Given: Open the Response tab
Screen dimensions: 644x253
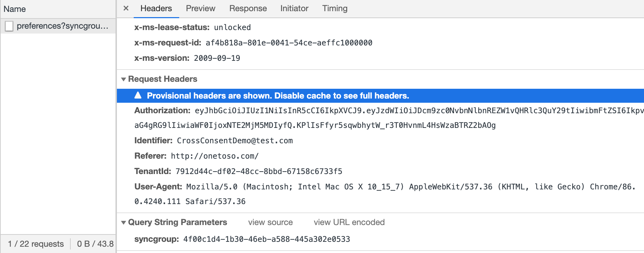Looking at the screenshot, I should (x=248, y=8).
